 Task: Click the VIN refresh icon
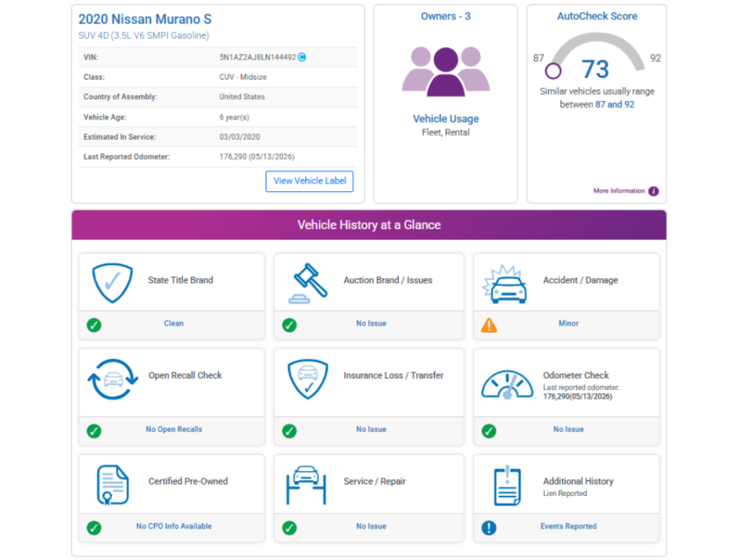click(302, 57)
